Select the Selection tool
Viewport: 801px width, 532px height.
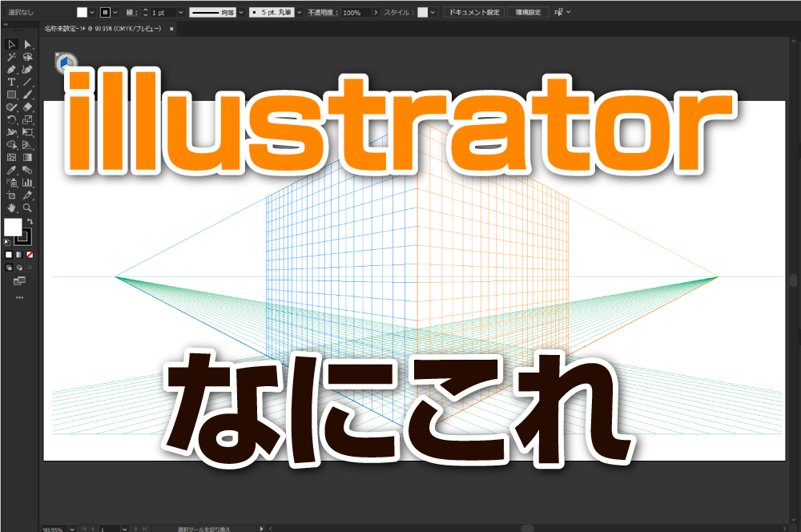(10, 45)
